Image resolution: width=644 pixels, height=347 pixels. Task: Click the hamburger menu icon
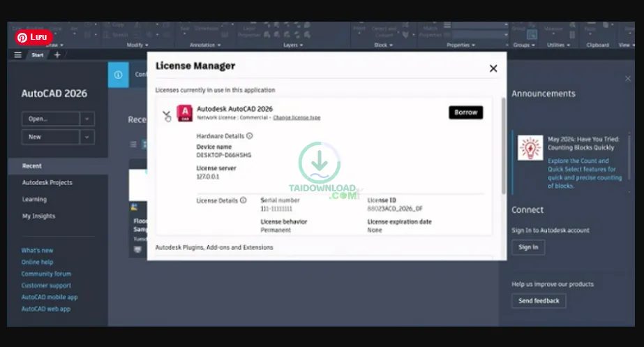point(17,54)
